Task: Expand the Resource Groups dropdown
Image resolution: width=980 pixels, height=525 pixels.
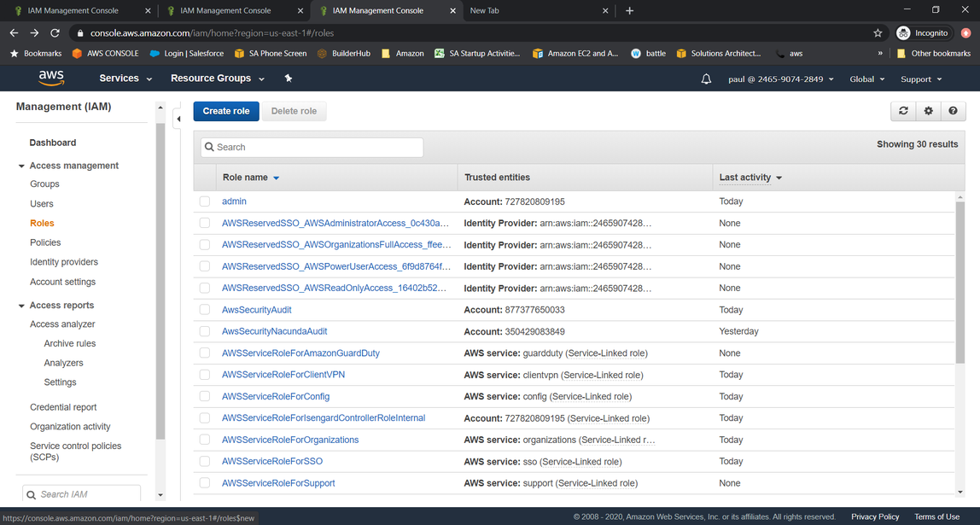Action: [218, 79]
